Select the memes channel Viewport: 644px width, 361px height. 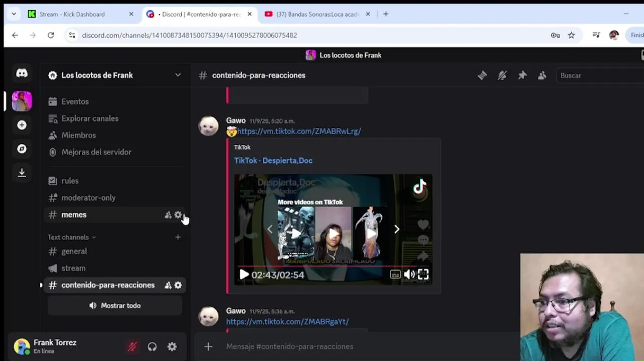pyautogui.click(x=74, y=215)
